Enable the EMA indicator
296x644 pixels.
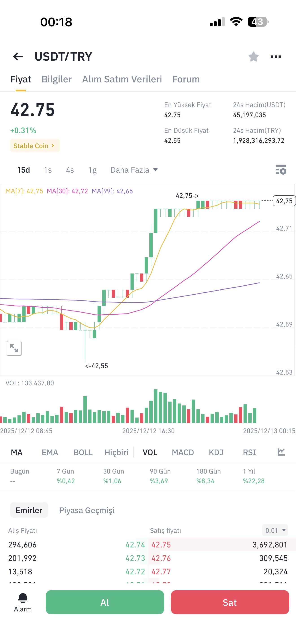click(50, 452)
